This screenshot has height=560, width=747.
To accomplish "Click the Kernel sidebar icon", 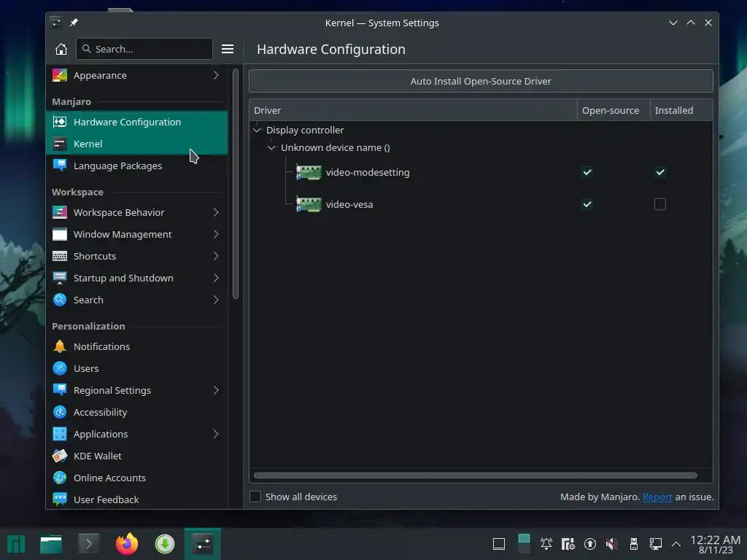I will click(x=60, y=144).
